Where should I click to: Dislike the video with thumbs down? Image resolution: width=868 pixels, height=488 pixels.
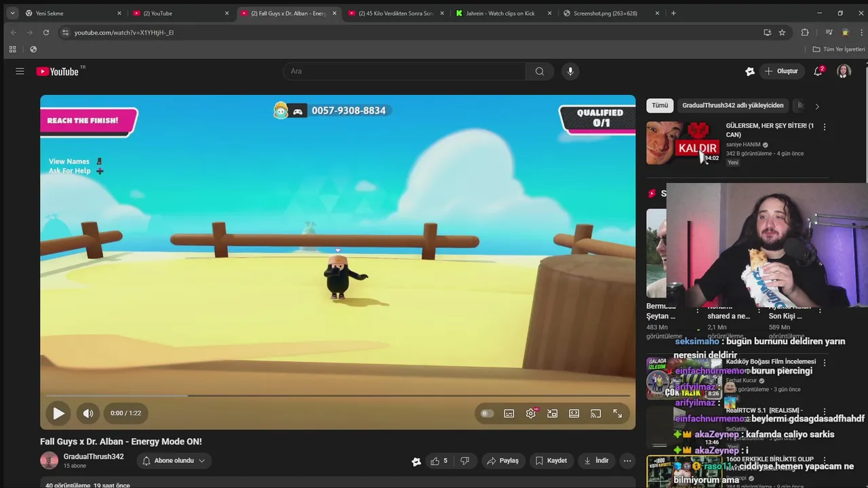[465, 461]
